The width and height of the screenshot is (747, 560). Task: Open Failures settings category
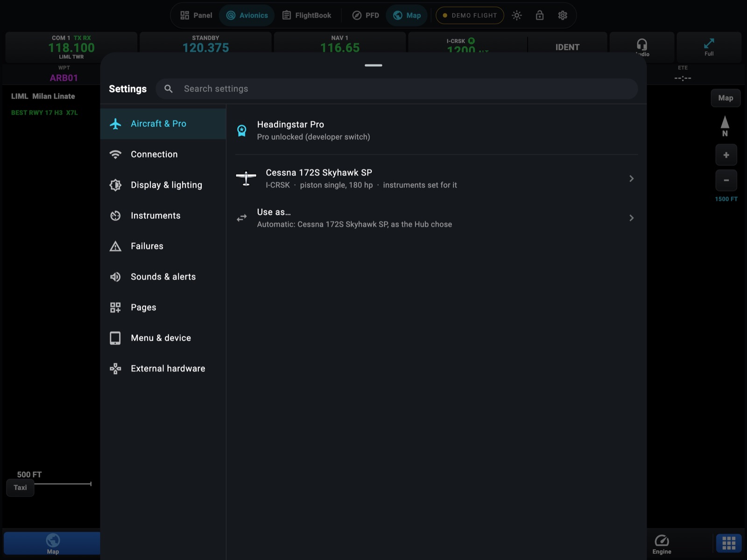pyautogui.click(x=163, y=246)
